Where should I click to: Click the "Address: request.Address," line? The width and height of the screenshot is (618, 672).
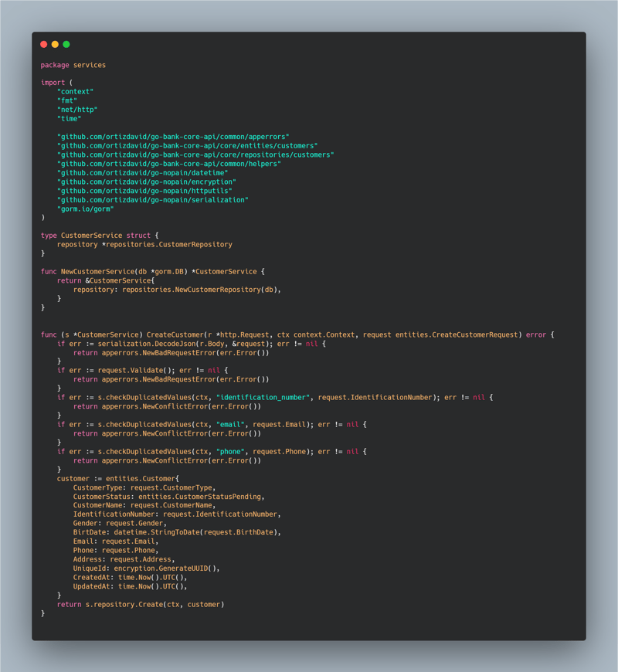click(x=124, y=559)
